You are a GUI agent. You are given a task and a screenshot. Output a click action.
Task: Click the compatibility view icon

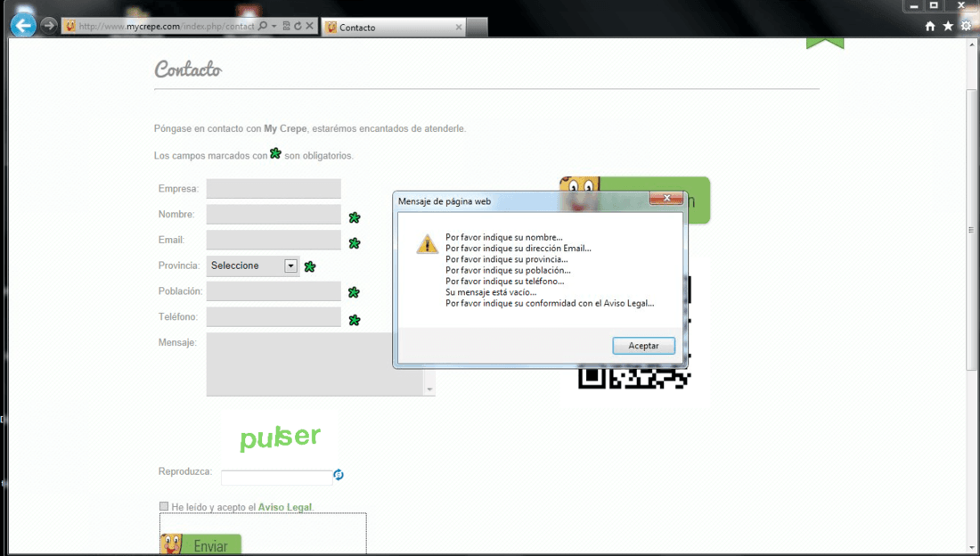(x=286, y=26)
